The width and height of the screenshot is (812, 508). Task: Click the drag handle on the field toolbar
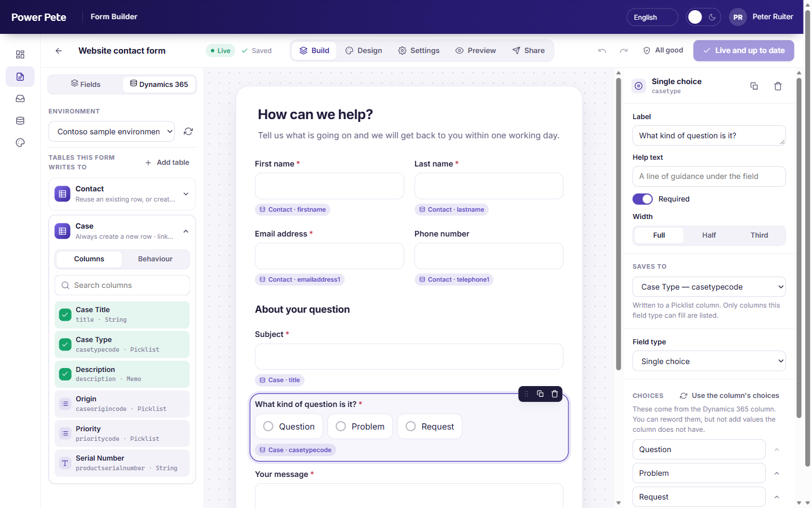[x=526, y=394]
